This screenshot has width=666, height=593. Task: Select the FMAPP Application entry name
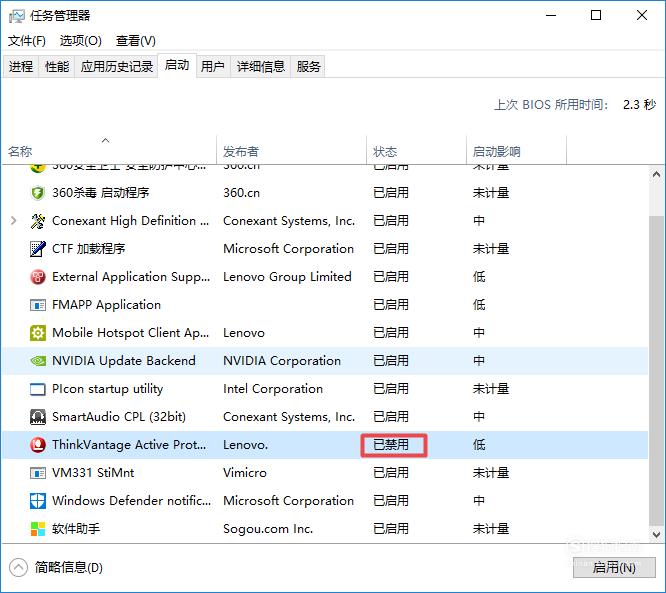point(106,305)
